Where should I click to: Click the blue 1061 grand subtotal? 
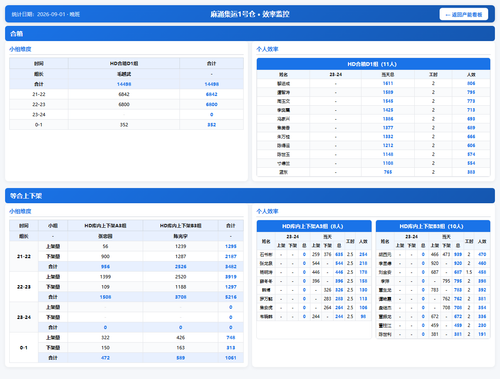[x=231, y=358]
